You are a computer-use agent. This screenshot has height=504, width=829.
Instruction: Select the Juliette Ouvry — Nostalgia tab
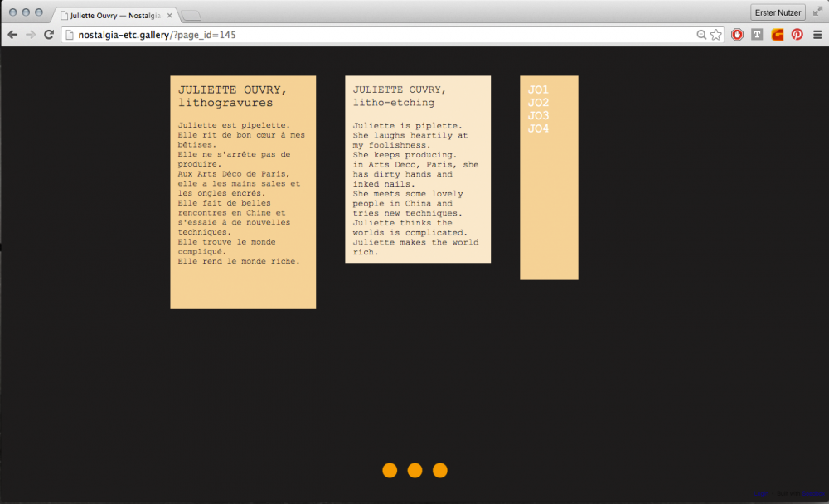pos(112,15)
